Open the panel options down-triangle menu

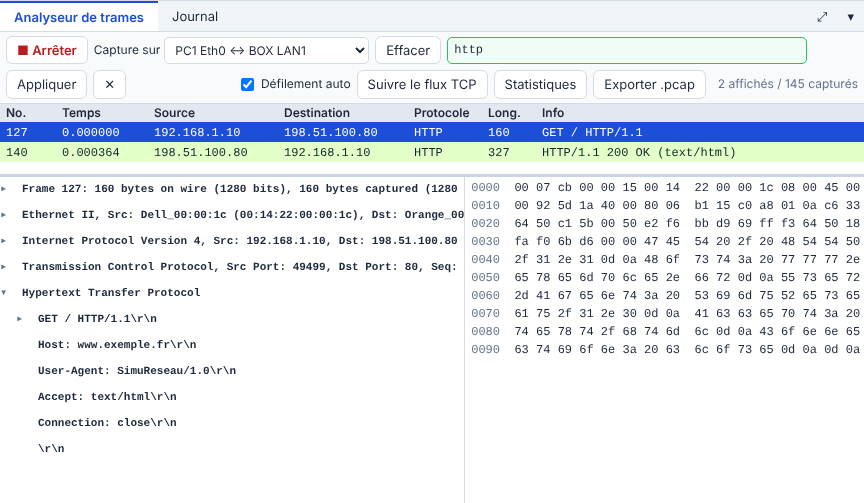tap(850, 17)
